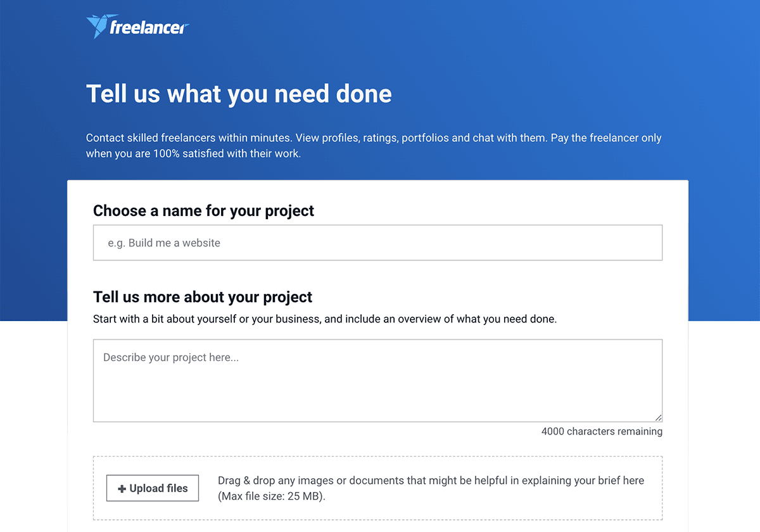
Task: Click the 'Start with a bit about yourself' hint
Action: coord(325,319)
